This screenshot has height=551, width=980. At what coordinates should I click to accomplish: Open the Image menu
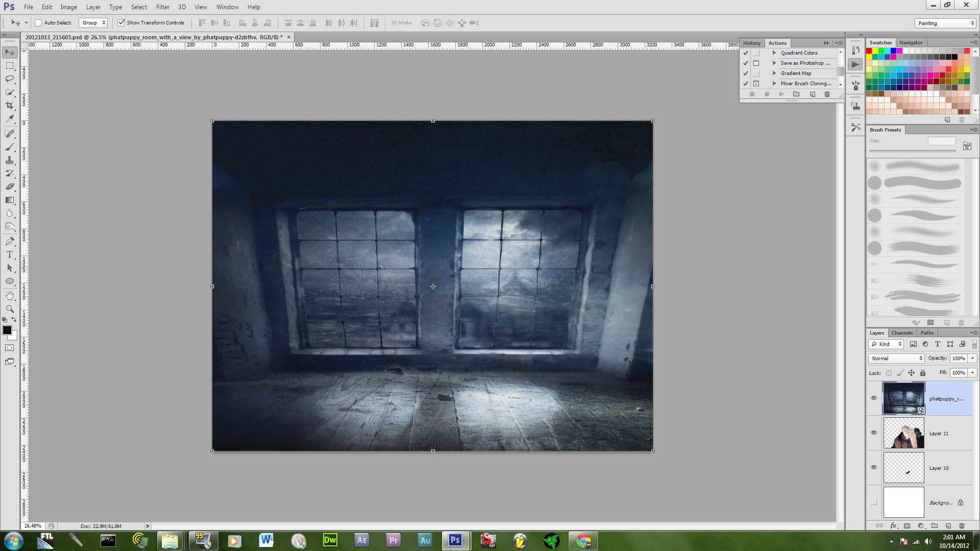68,7
